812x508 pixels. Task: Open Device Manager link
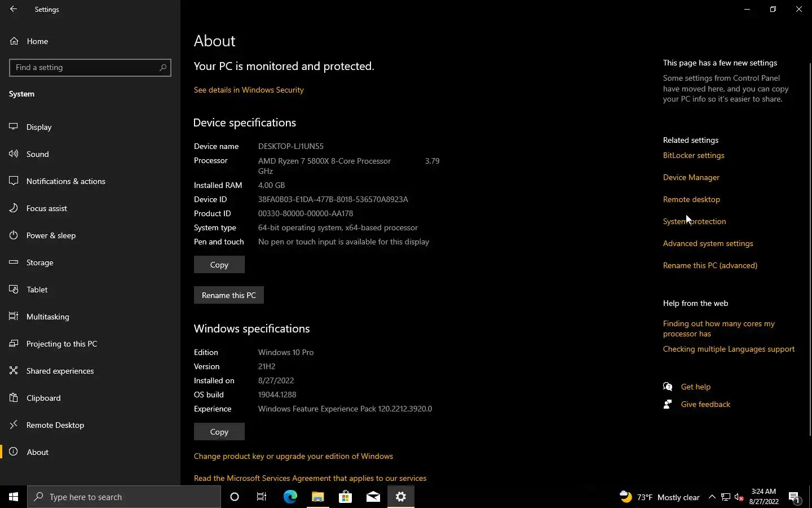[691, 177]
